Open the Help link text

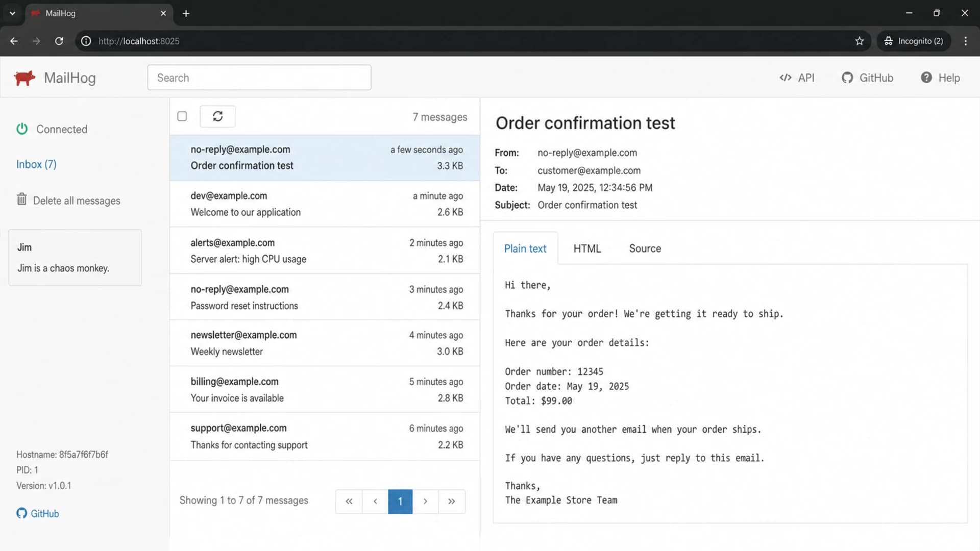click(949, 78)
